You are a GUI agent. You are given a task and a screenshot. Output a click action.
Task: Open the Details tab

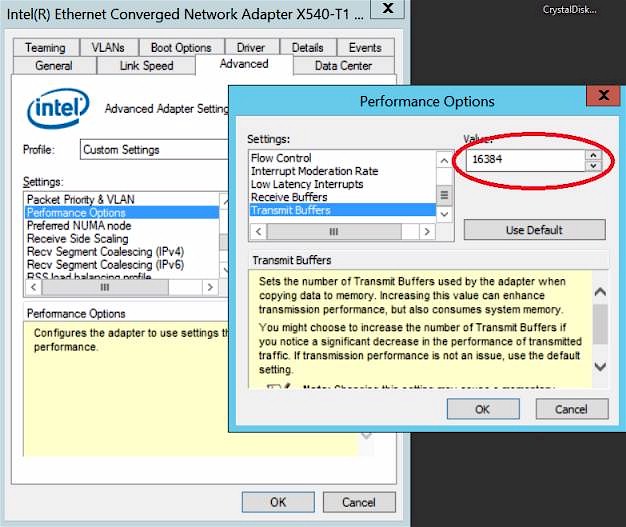[x=307, y=48]
